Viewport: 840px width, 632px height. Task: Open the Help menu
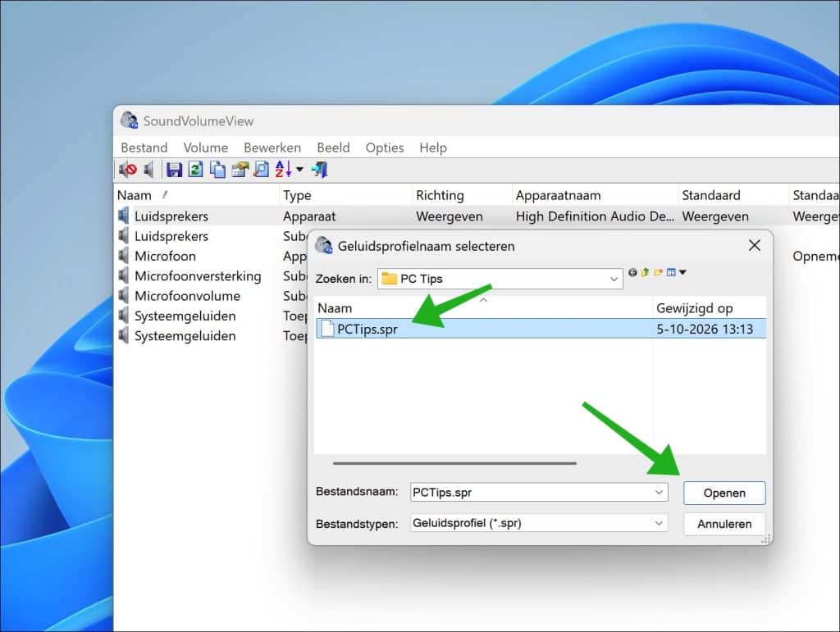pos(433,148)
